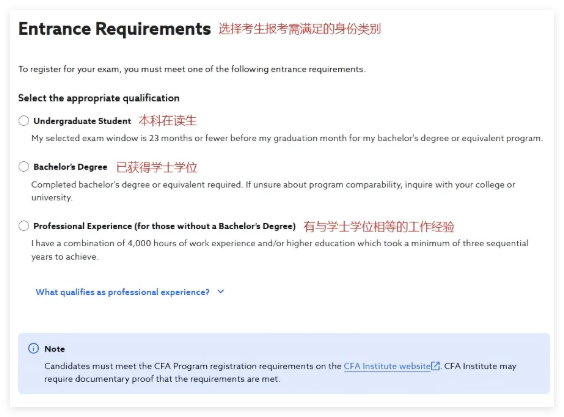The width and height of the screenshot is (564, 417).
Task: Click 'Select the appropriate qualification' text
Action: tap(99, 98)
